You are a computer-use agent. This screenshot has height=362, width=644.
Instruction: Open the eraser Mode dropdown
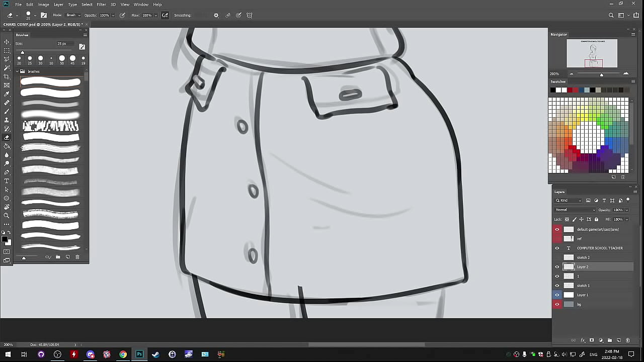pyautogui.click(x=72, y=15)
